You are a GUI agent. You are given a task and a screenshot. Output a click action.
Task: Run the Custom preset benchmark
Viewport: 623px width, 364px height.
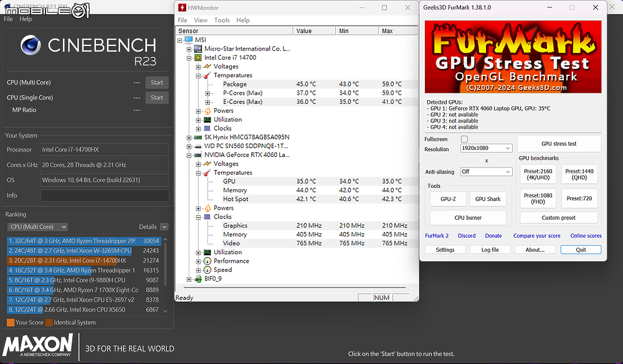[559, 218]
